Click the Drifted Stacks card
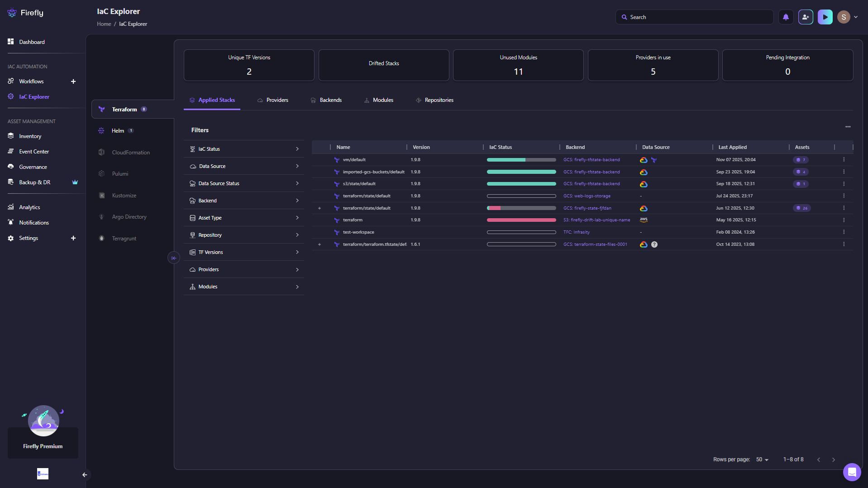 click(x=384, y=65)
